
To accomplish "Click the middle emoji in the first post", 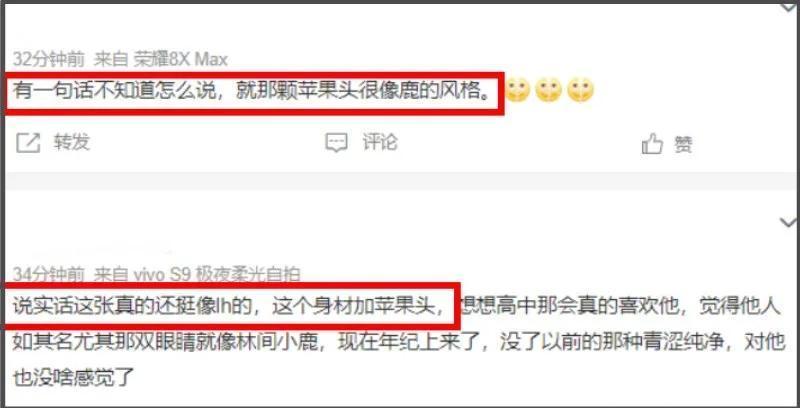I will tap(549, 90).
